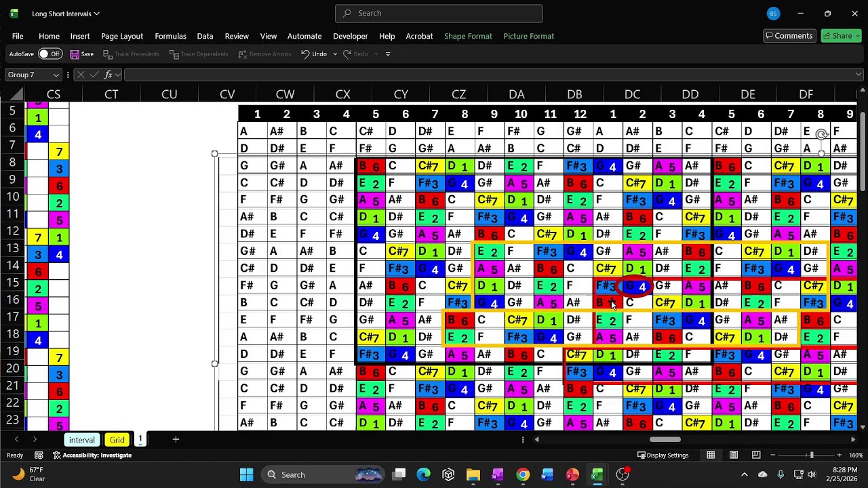Focus the top Search box

(439, 14)
